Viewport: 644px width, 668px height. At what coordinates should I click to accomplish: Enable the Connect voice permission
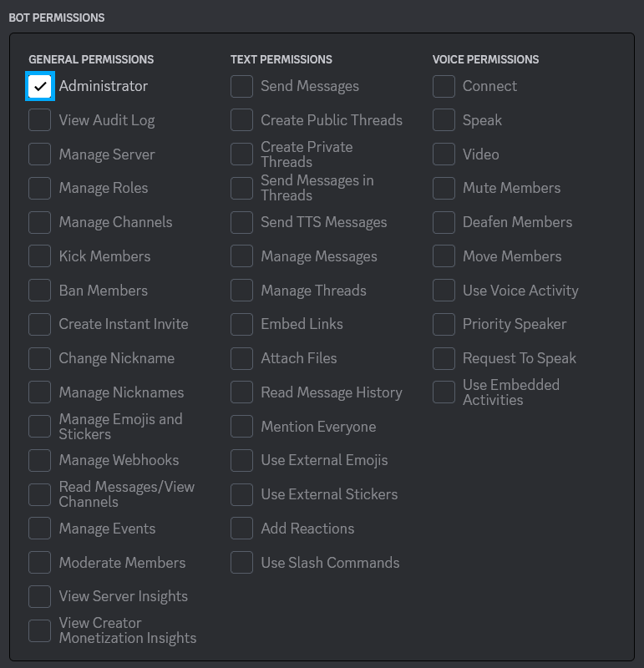click(x=444, y=86)
